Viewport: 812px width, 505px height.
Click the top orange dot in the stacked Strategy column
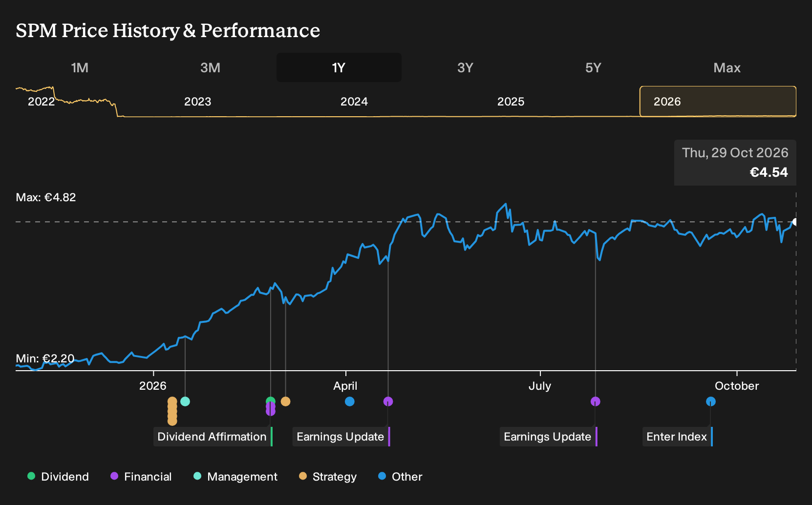tap(172, 401)
